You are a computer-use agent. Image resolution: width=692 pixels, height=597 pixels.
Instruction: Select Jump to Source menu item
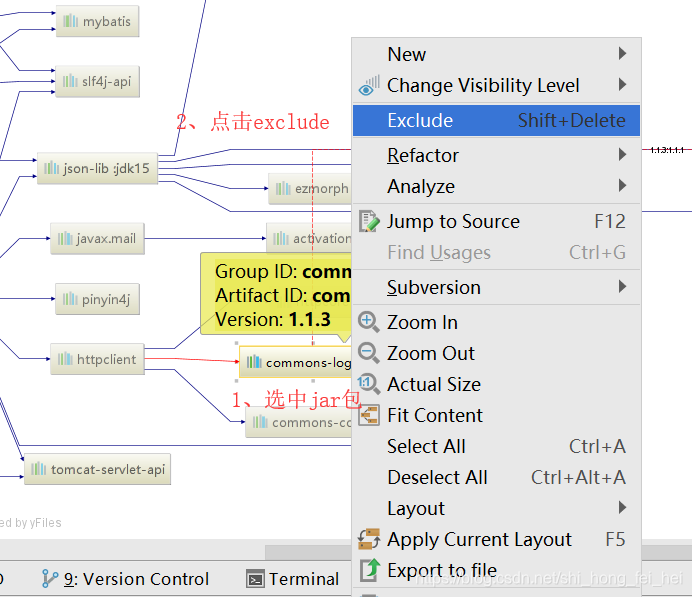coord(496,222)
